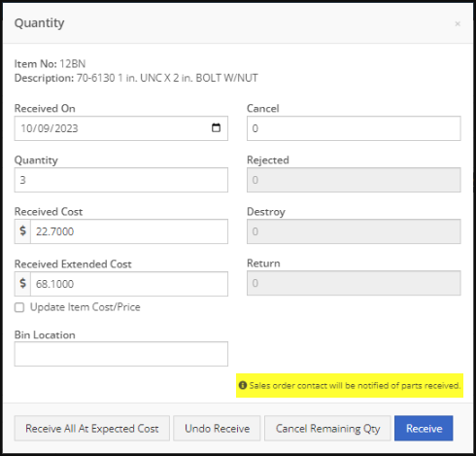Close the Quantity dialog with the X
Image resolution: width=476 pixels, height=456 pixels.
coord(458,23)
